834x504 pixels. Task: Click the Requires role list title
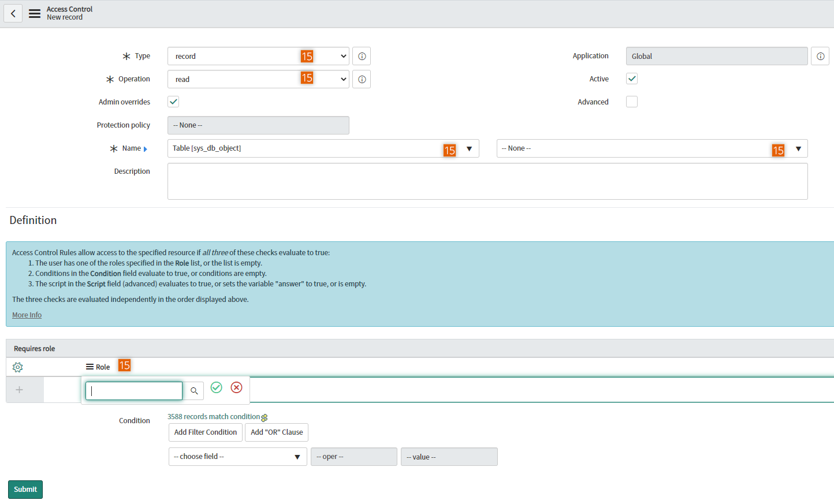(35, 349)
